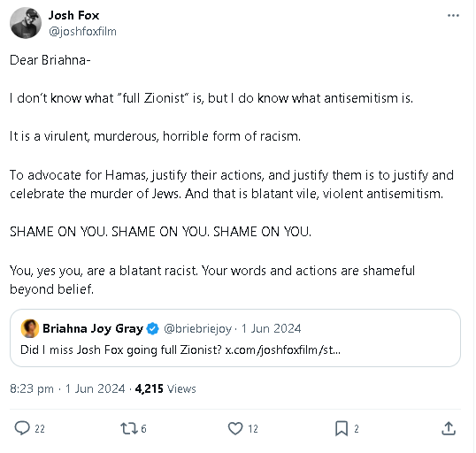Open the @joshfoxfilm handle

(x=82, y=31)
